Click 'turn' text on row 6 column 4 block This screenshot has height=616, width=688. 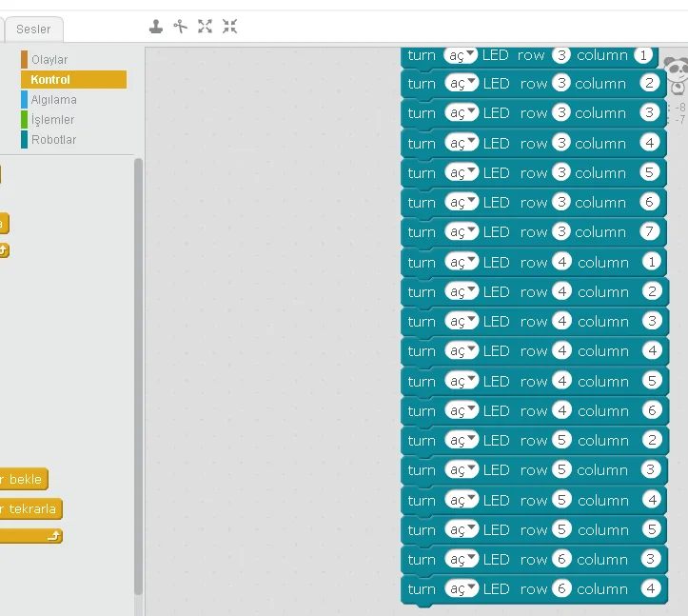point(422,588)
